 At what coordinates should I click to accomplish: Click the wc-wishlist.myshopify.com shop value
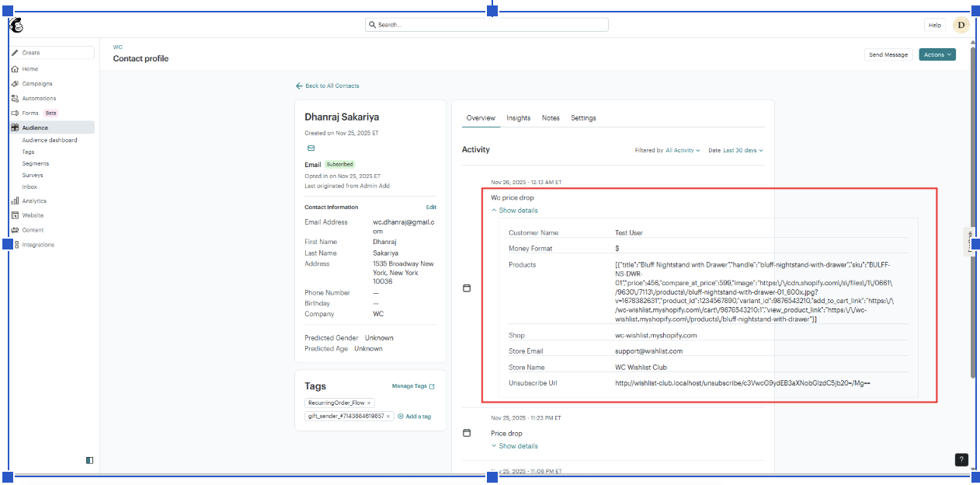(655, 336)
